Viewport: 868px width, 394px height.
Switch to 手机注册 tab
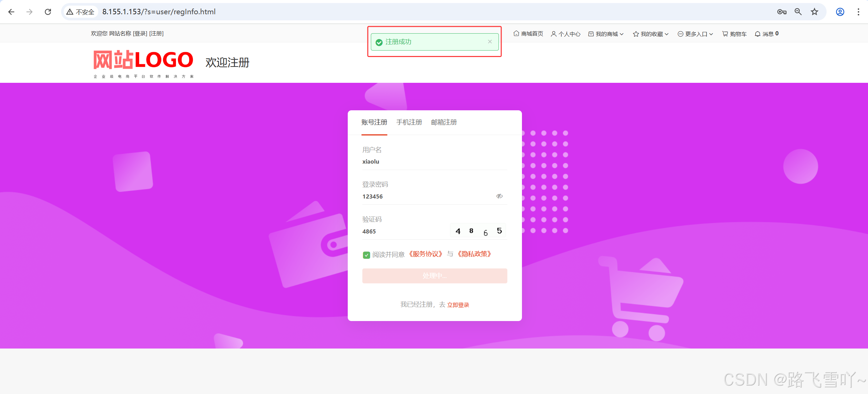click(409, 122)
